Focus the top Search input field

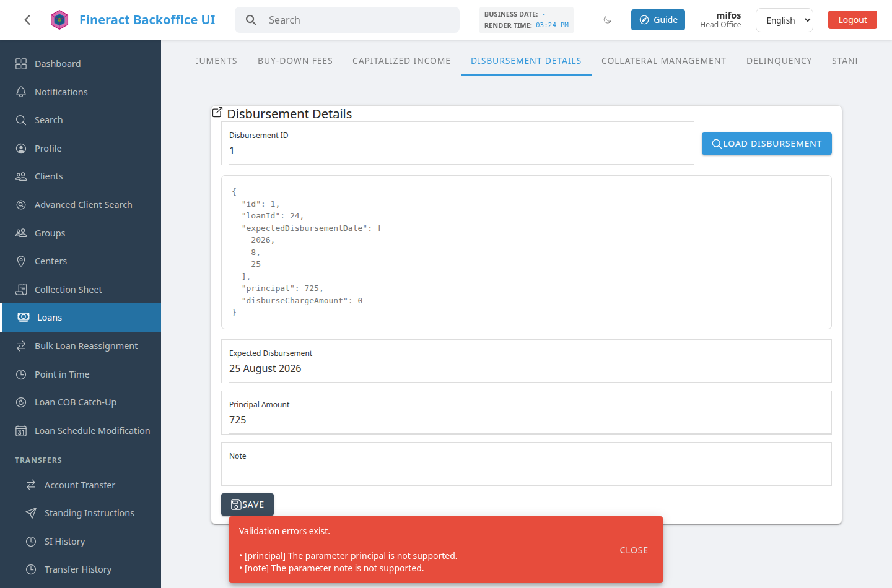347,20
